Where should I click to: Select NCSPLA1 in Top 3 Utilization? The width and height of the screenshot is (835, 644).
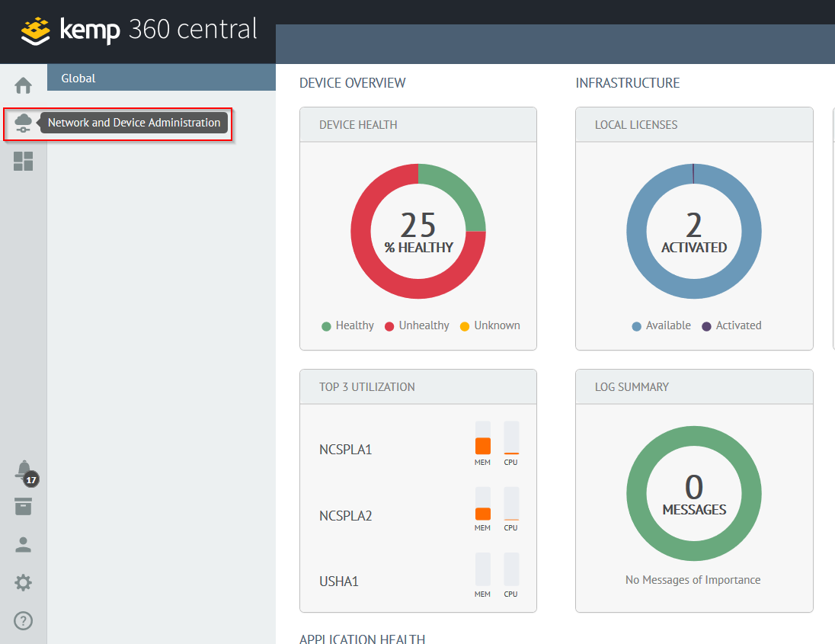346,450
